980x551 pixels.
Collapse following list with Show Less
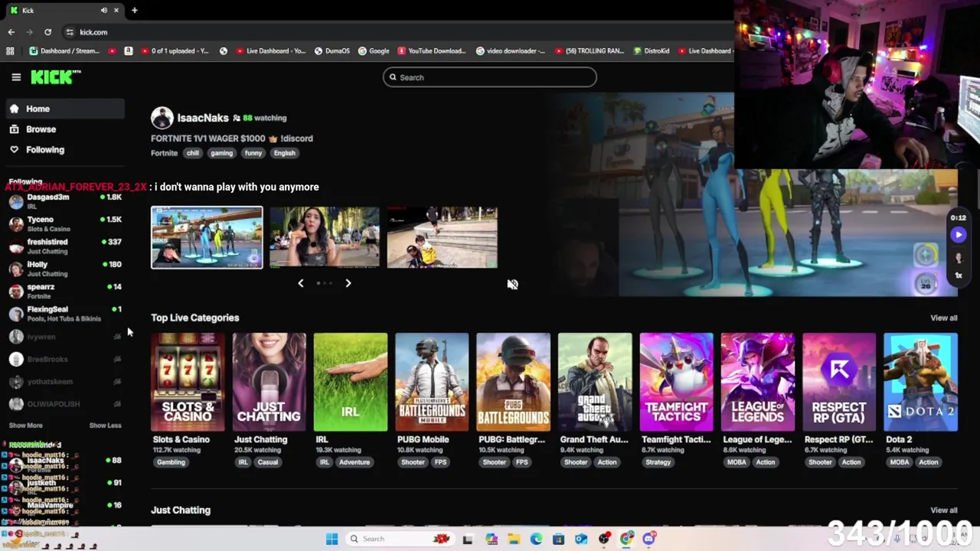[105, 425]
